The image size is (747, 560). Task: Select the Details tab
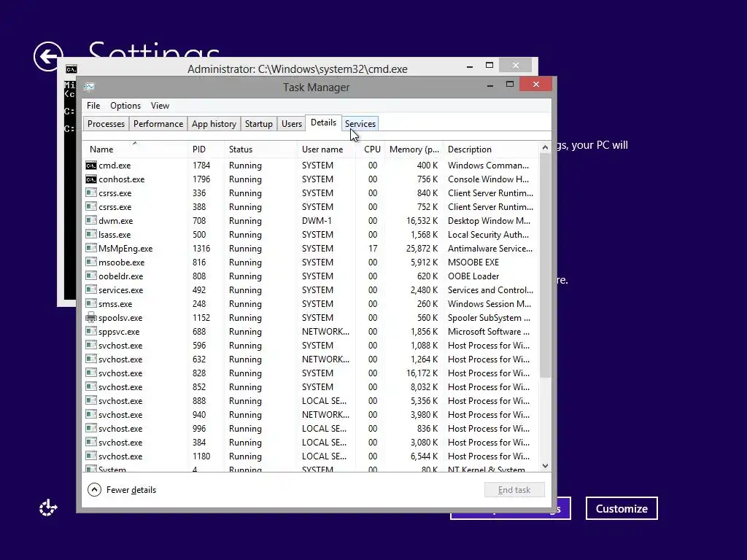[x=323, y=122]
